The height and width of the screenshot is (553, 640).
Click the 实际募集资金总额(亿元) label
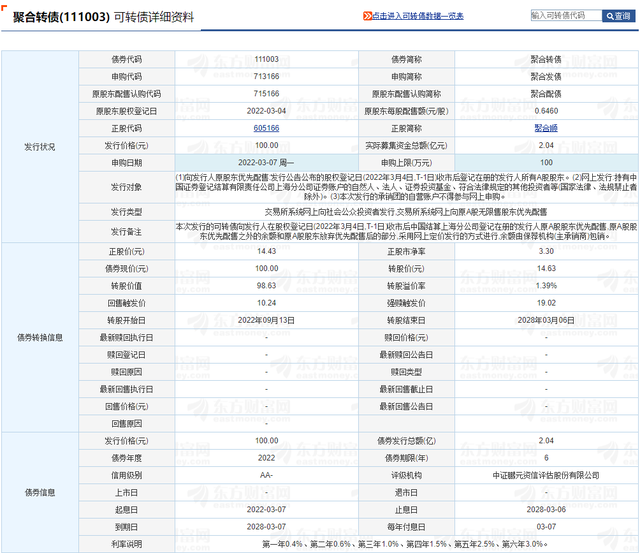(406, 145)
